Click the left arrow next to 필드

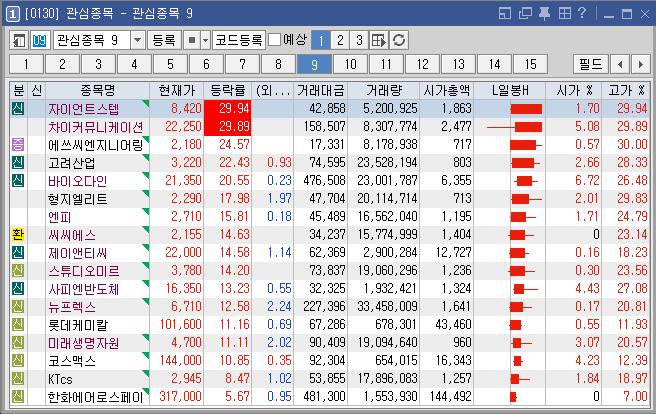620,64
